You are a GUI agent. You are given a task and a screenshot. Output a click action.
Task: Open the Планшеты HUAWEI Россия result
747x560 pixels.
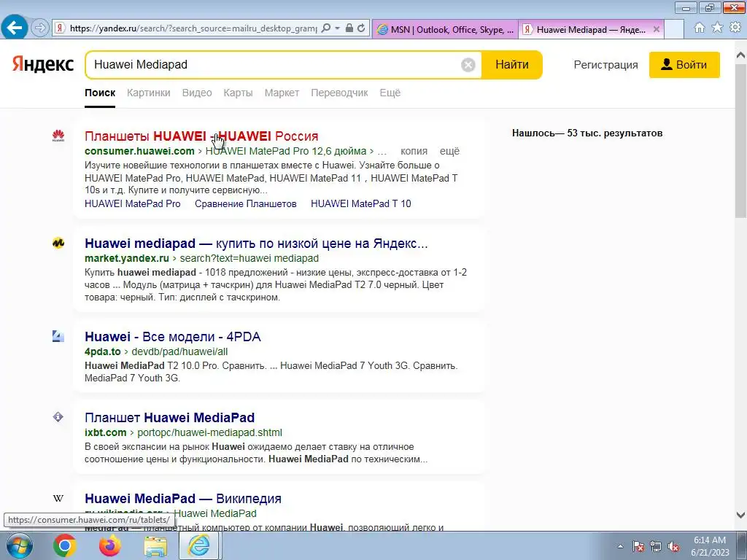pos(201,136)
